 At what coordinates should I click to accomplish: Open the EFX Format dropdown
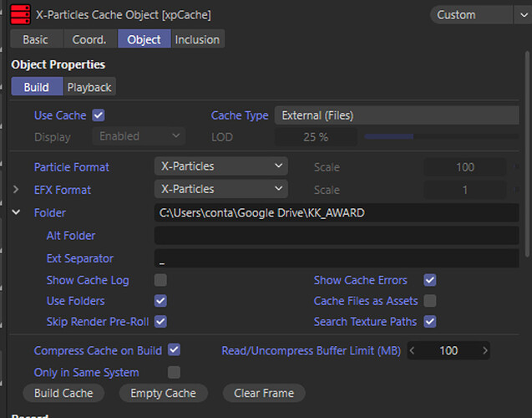[x=221, y=189]
